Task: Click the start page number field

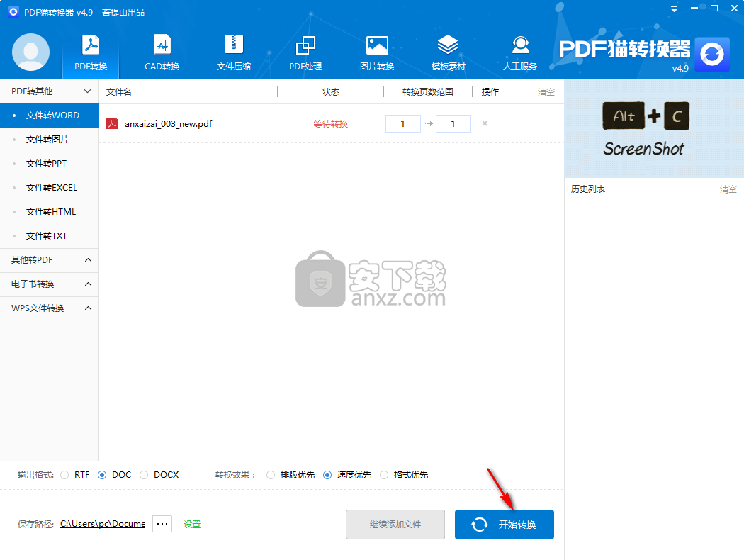Action: click(x=403, y=123)
